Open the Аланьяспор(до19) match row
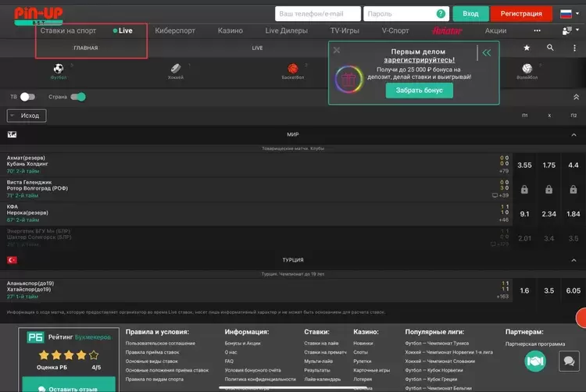Image resolution: width=586 pixels, height=392 pixels. coord(255,290)
